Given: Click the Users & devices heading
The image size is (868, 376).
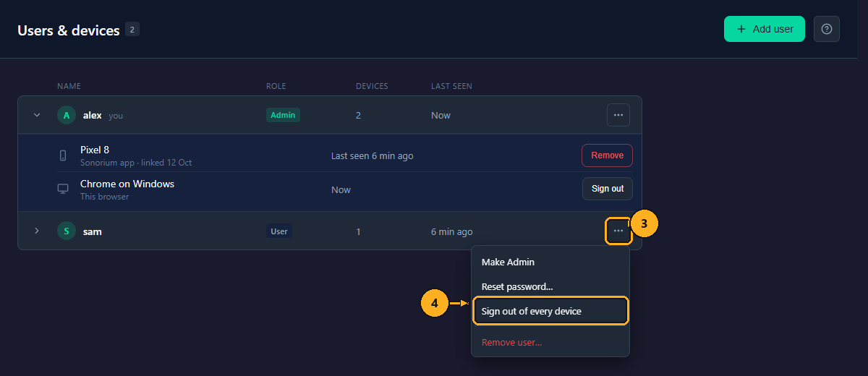Looking at the screenshot, I should pyautogui.click(x=69, y=30).
